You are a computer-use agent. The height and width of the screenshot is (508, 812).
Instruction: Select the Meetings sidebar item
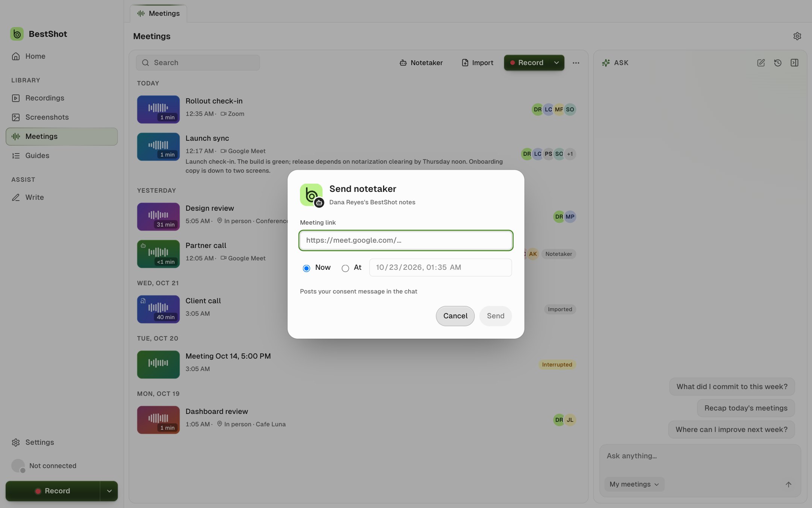pyautogui.click(x=62, y=136)
